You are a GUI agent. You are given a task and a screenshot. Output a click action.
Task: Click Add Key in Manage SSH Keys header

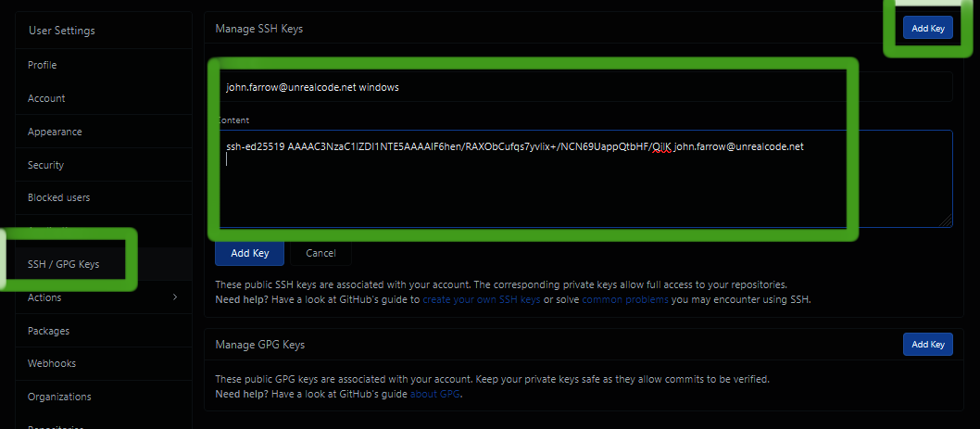click(x=927, y=28)
